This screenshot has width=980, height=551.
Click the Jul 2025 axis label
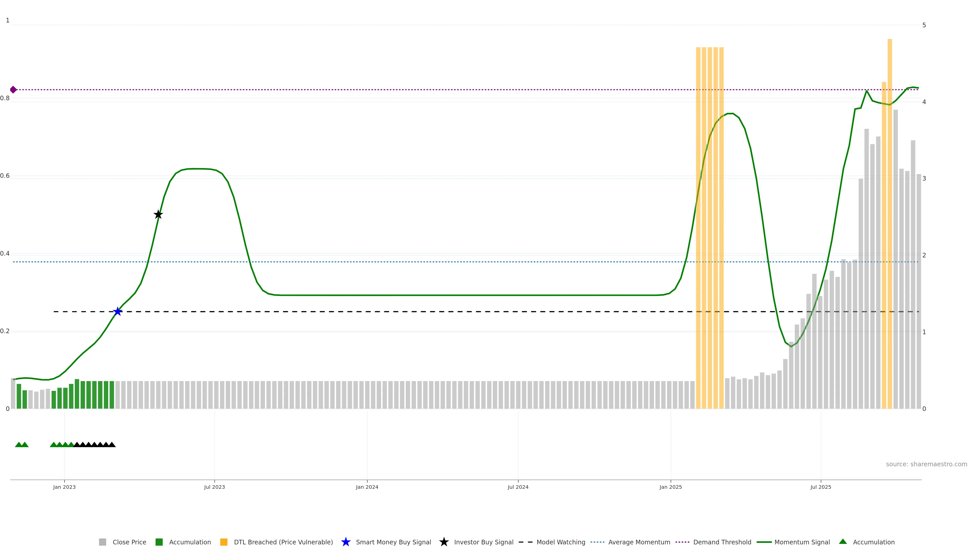coord(820,487)
